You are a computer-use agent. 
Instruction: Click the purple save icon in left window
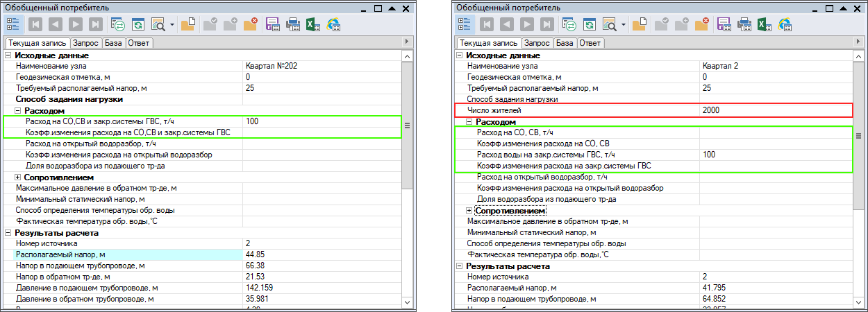(273, 24)
